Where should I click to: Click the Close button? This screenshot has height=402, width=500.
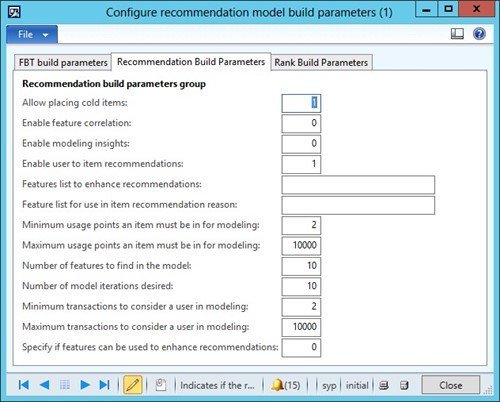coord(451,385)
